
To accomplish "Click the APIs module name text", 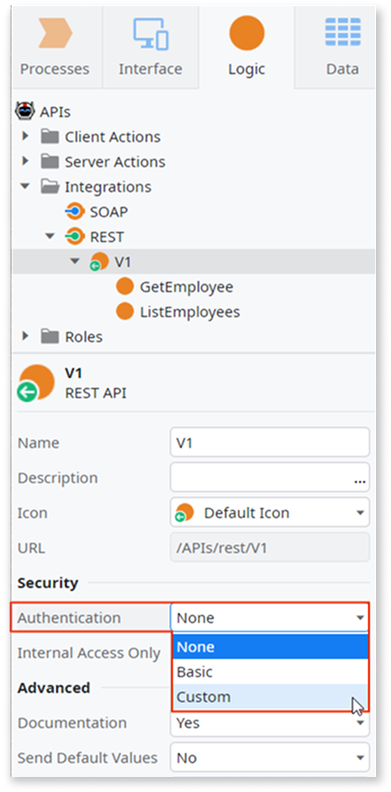I will (55, 112).
